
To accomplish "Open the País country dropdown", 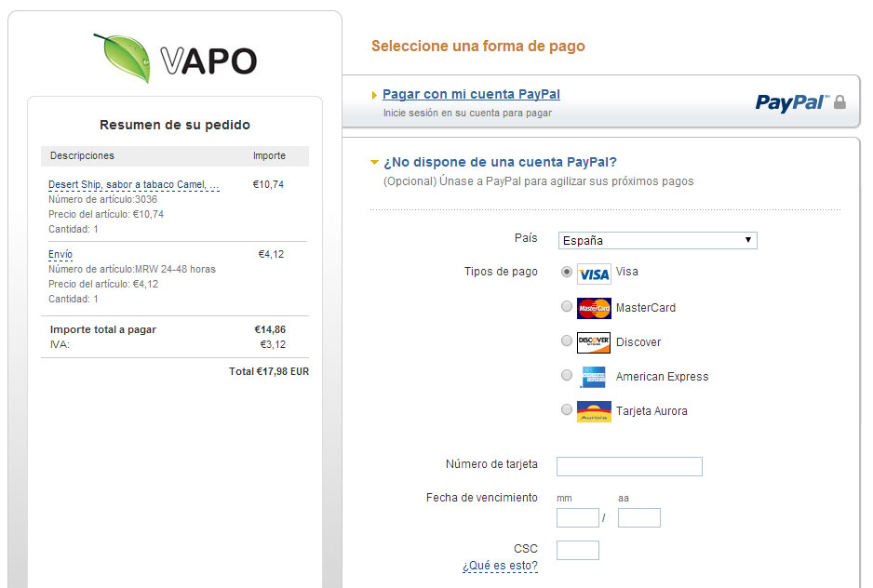I will click(x=657, y=241).
